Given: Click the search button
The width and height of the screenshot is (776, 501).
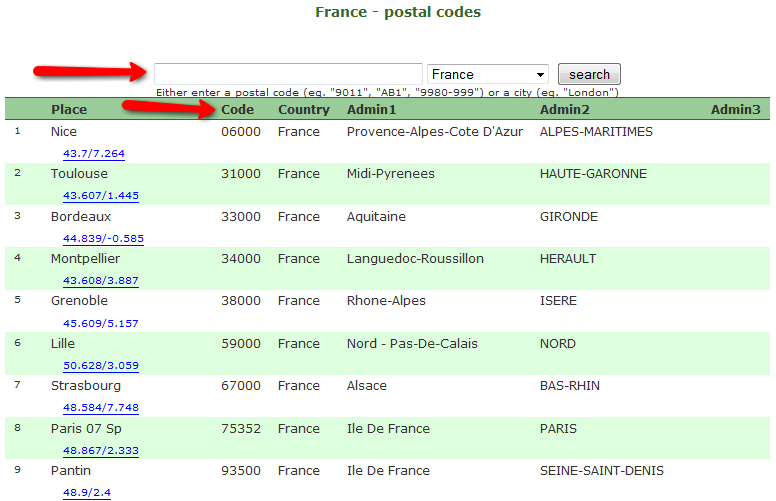Looking at the screenshot, I should 589,74.
